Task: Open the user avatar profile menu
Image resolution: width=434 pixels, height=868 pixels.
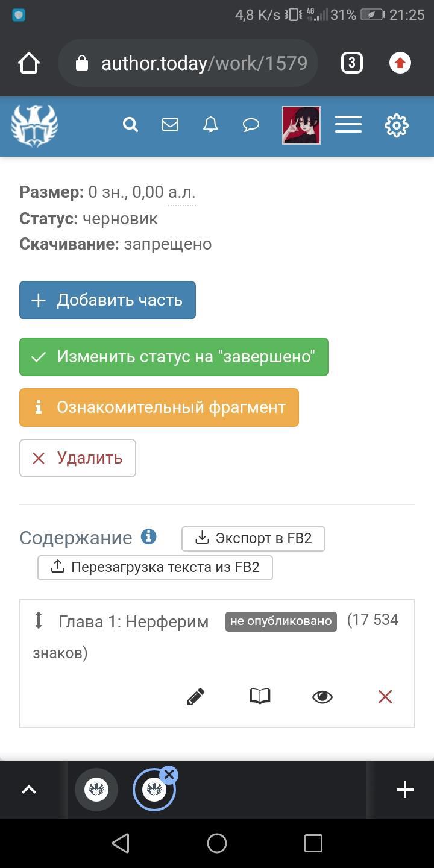Action: pyautogui.click(x=301, y=125)
